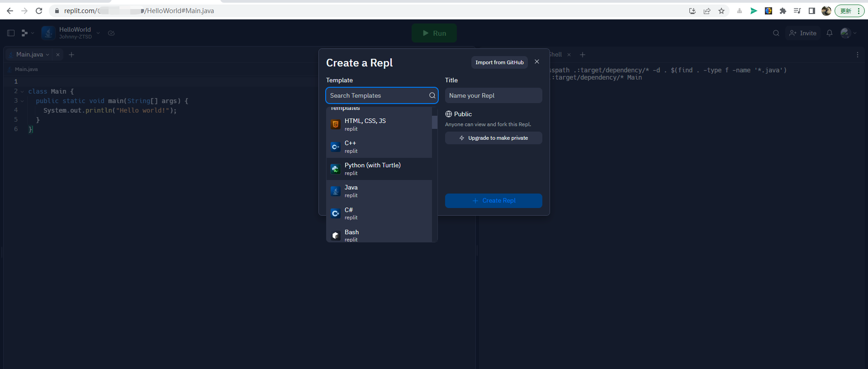Image resolution: width=868 pixels, height=369 pixels.
Task: Click the Main.java breadcrumb label
Action: [26, 69]
